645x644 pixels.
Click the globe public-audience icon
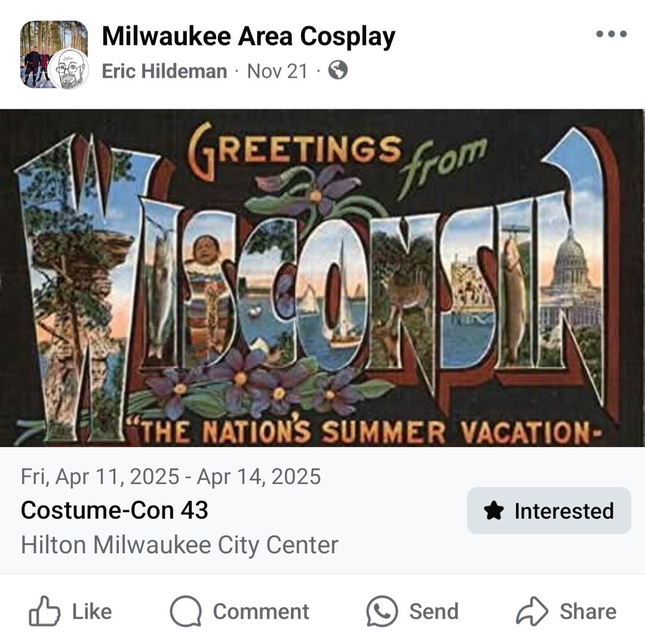337,70
